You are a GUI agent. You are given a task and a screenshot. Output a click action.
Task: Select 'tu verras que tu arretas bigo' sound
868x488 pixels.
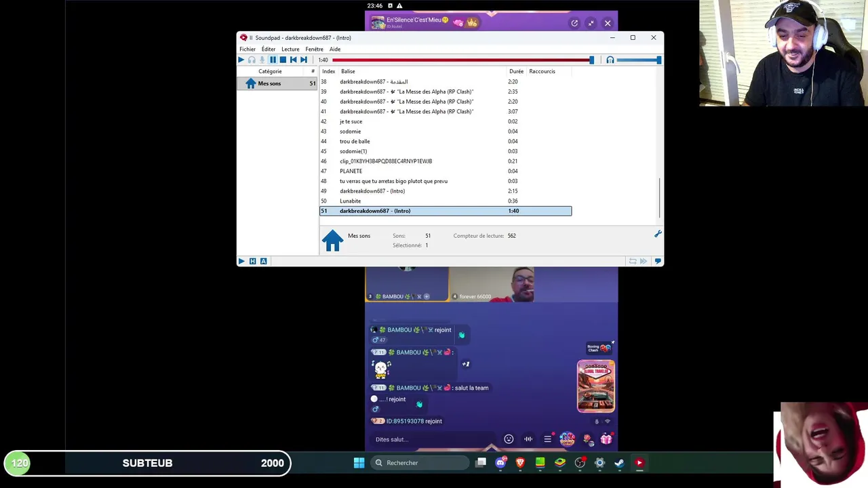tap(446, 181)
